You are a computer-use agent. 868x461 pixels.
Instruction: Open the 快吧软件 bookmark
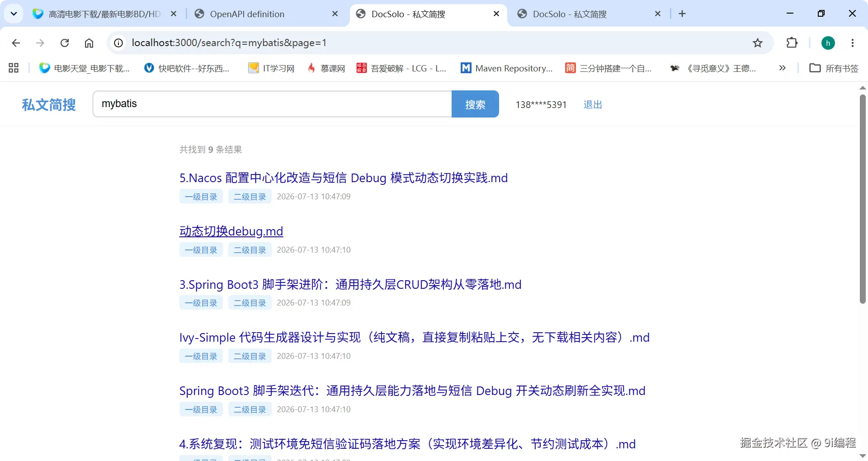tap(187, 68)
